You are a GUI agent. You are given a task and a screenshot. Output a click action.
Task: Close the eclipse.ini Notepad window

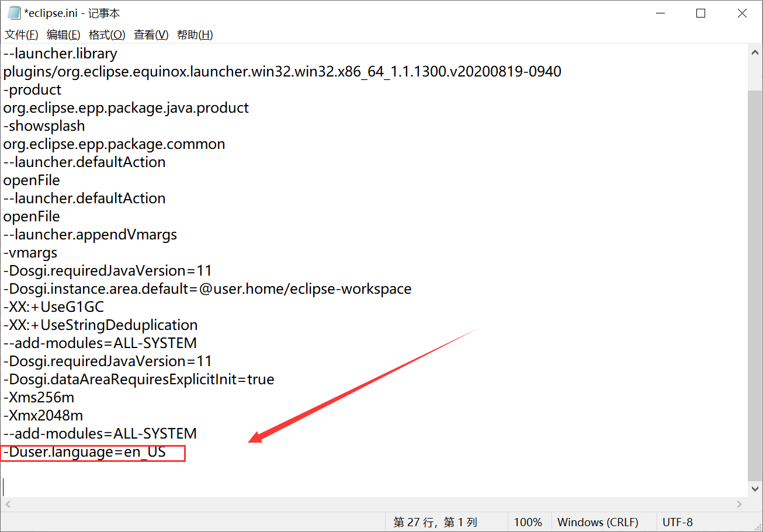[x=742, y=13]
